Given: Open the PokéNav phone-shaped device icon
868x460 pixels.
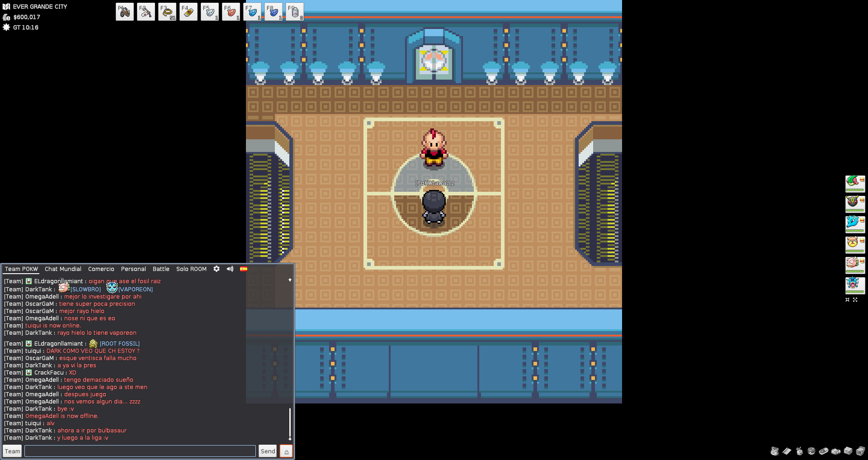Looking at the screenshot, I should click(824, 451).
